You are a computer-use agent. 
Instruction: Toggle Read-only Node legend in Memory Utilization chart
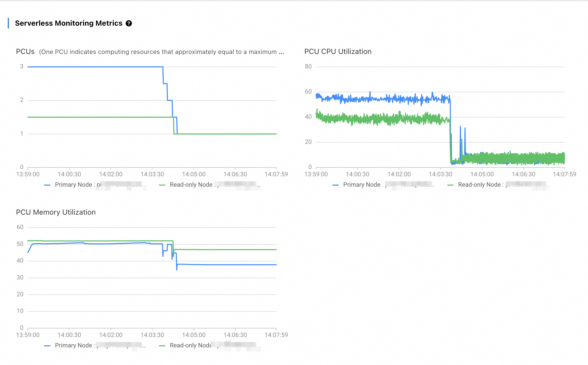[210, 346]
